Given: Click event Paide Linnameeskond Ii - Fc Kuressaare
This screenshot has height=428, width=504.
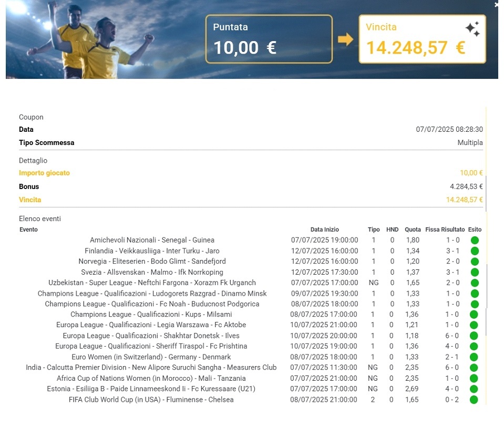Looking at the screenshot, I should (151, 389).
